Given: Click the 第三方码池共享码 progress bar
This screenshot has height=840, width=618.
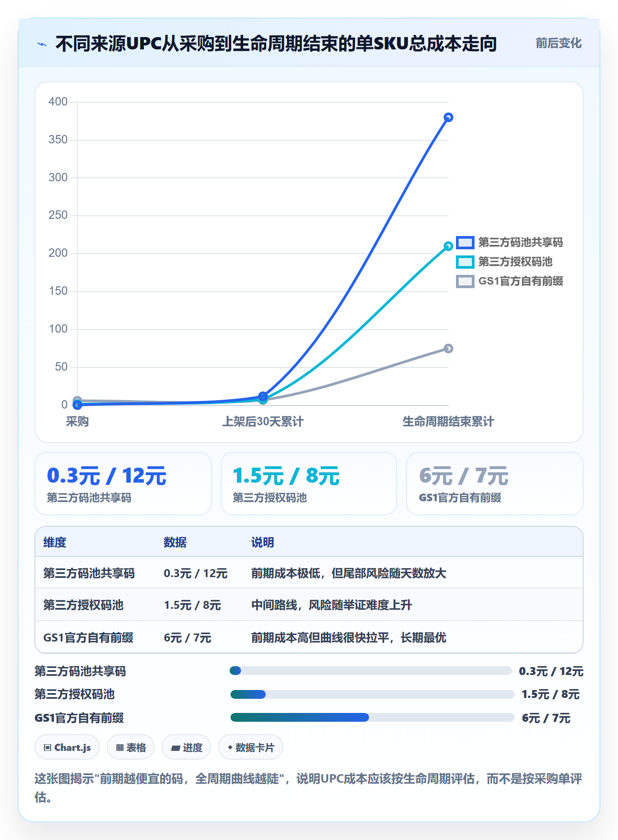Looking at the screenshot, I should coord(371,671).
